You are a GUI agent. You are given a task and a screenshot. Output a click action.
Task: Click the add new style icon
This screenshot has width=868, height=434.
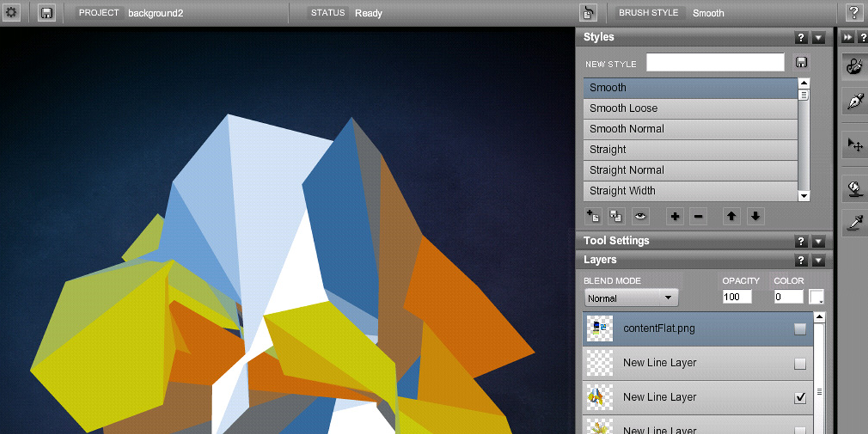click(x=593, y=216)
